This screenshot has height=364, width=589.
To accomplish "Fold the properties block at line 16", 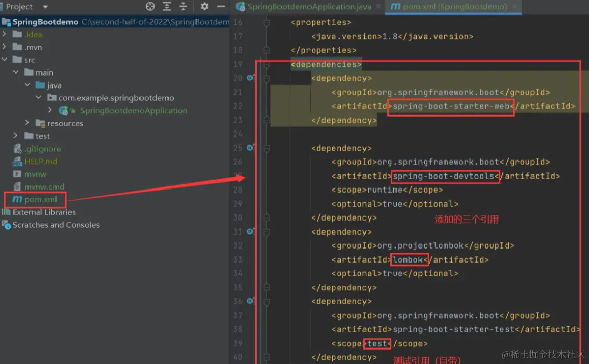I will (x=267, y=22).
